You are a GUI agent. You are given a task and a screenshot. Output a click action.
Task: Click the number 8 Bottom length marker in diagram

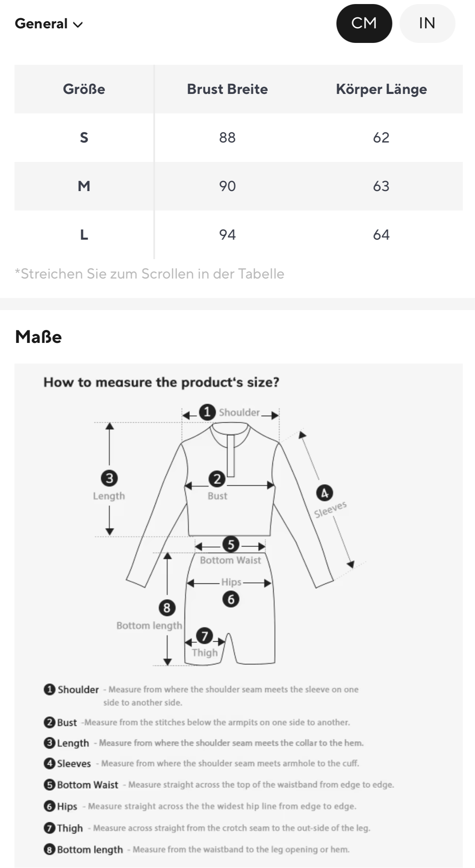[x=167, y=608]
